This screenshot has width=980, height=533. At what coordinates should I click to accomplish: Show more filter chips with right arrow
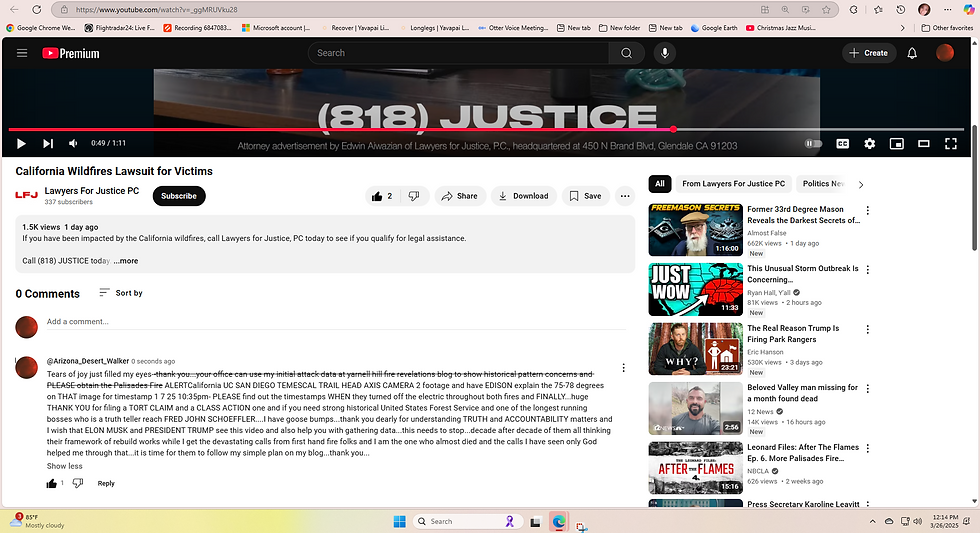coord(861,184)
